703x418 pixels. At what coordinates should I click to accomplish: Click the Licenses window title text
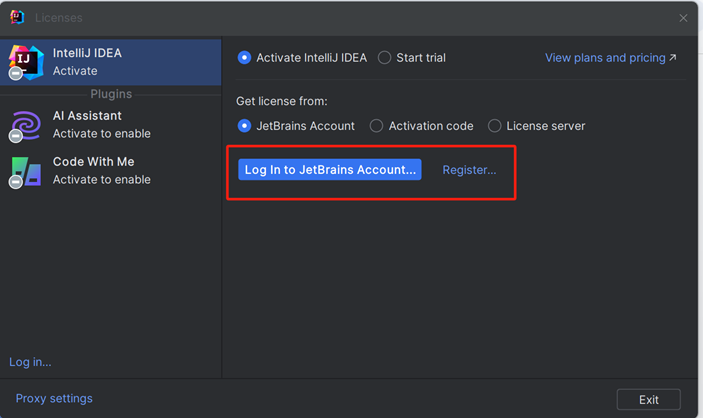59,18
